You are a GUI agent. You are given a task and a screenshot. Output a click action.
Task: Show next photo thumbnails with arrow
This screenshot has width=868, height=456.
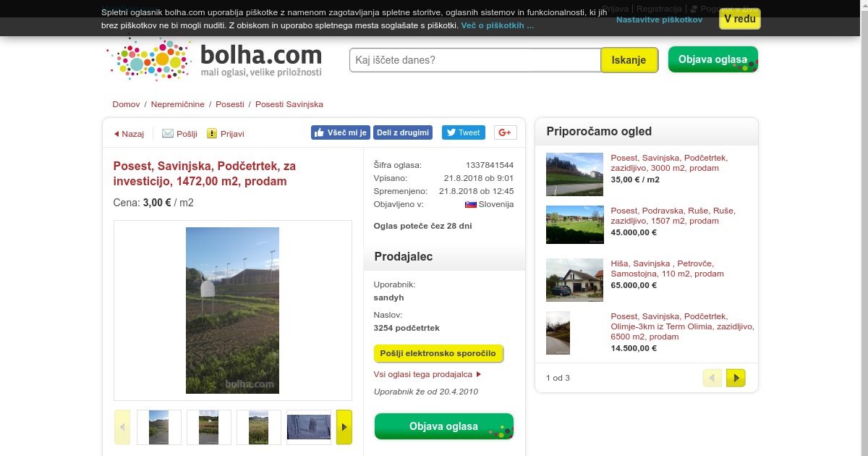pyautogui.click(x=344, y=427)
